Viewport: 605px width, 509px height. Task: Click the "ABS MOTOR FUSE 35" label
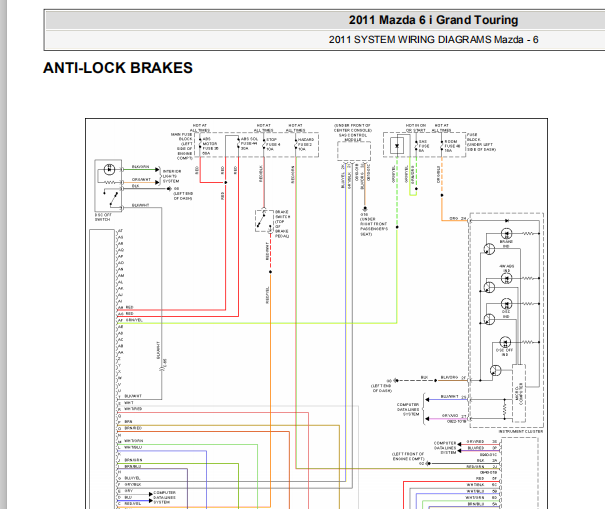point(210,146)
